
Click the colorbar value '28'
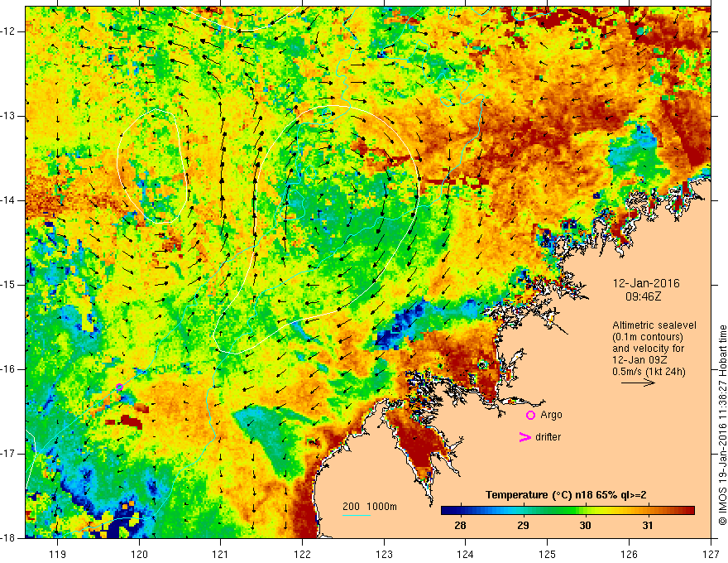(x=460, y=526)
